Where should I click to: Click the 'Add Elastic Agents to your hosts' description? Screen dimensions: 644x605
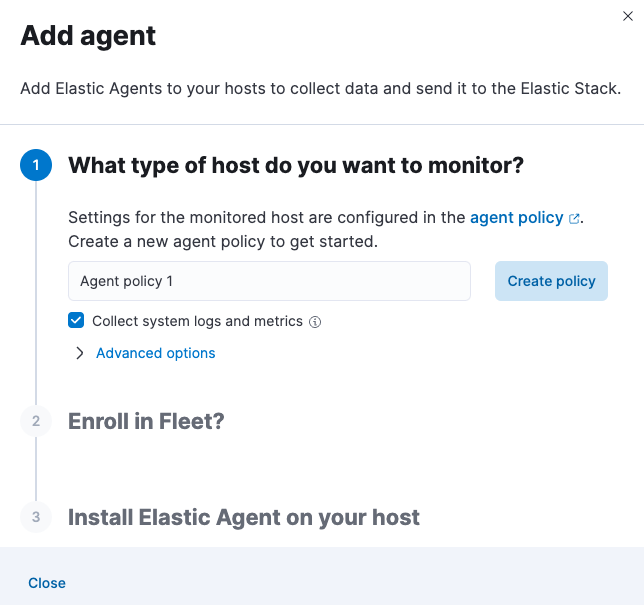click(321, 89)
